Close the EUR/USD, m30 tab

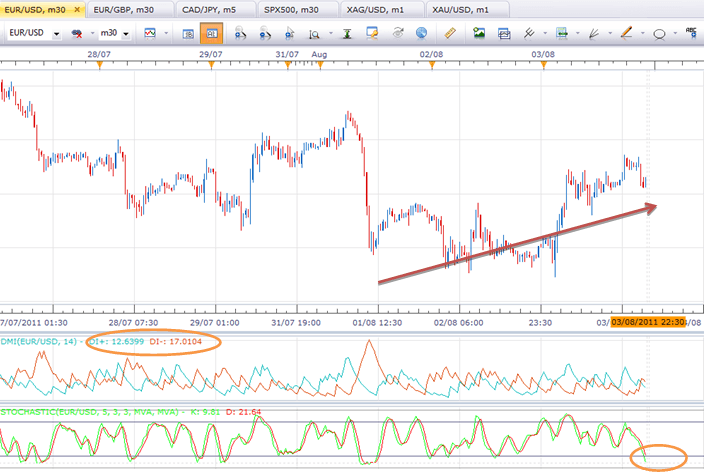tap(77, 8)
